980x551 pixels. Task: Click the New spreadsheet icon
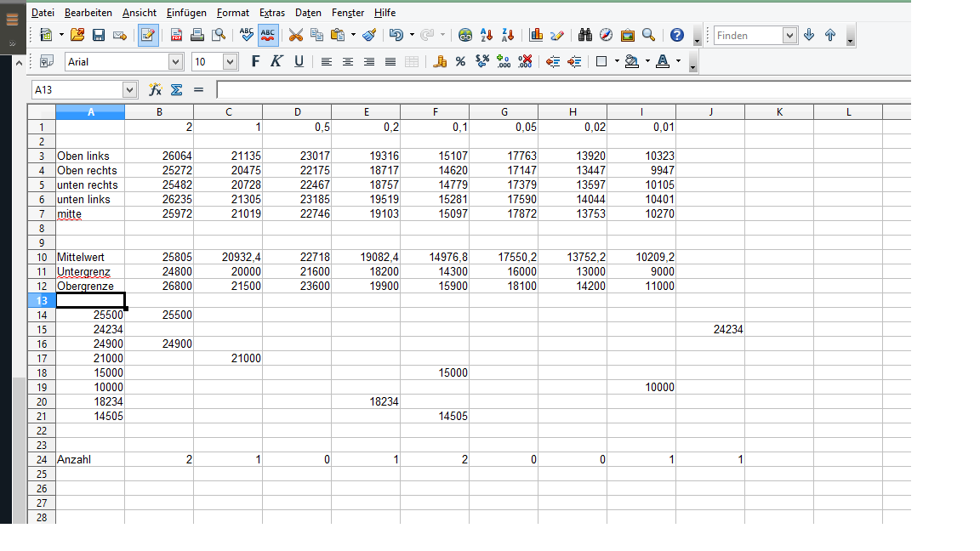46,35
